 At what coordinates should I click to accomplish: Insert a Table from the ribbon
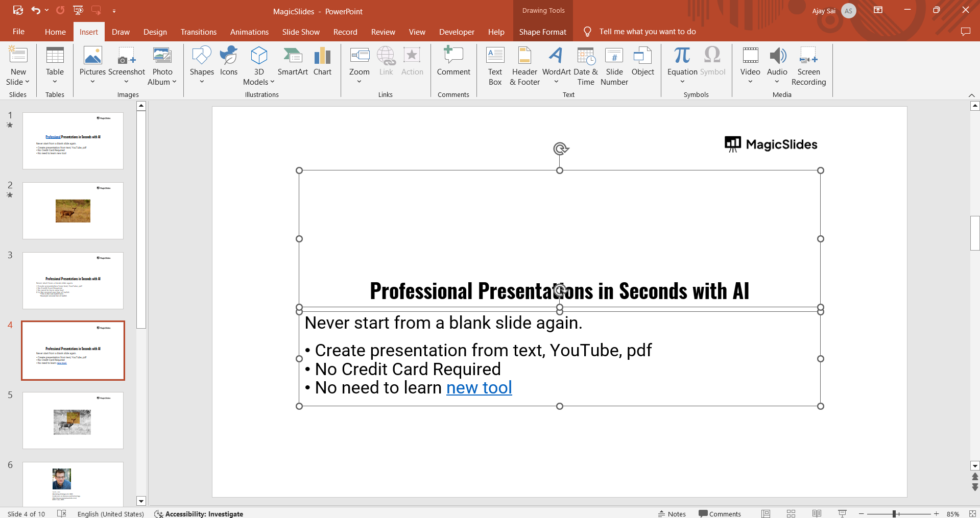55,66
